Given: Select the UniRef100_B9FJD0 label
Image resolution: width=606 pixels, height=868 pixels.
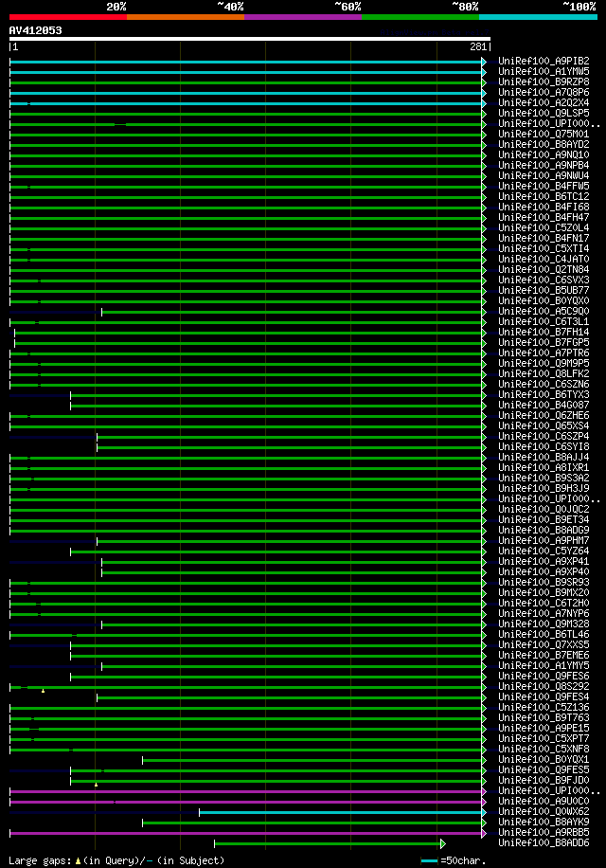Looking at the screenshot, I should pyautogui.click(x=544, y=781).
